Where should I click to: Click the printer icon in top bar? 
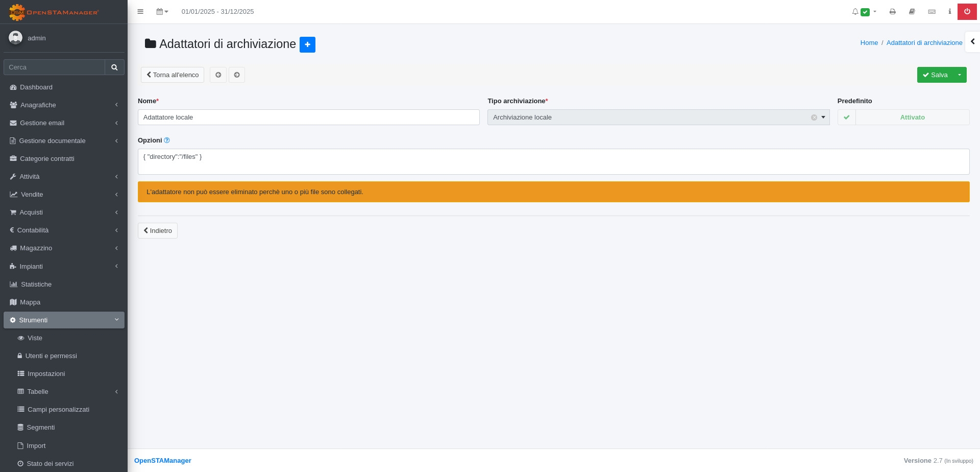coord(892,11)
